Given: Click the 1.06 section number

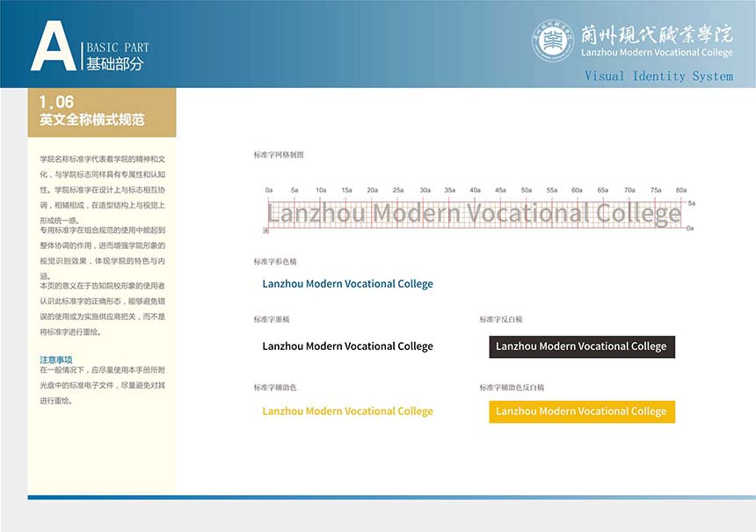Looking at the screenshot, I should coord(56,103).
